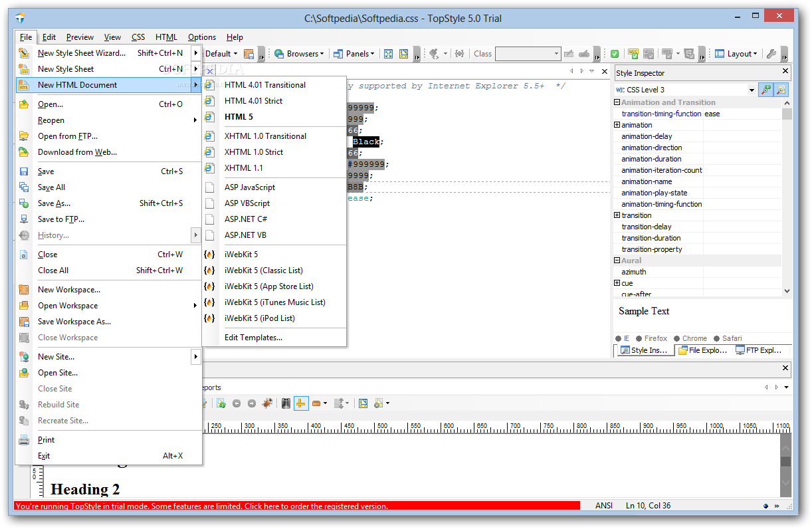Screen dimensions: 812x529
Task: Click Edit Templates... menu entry
Action: click(x=274, y=338)
